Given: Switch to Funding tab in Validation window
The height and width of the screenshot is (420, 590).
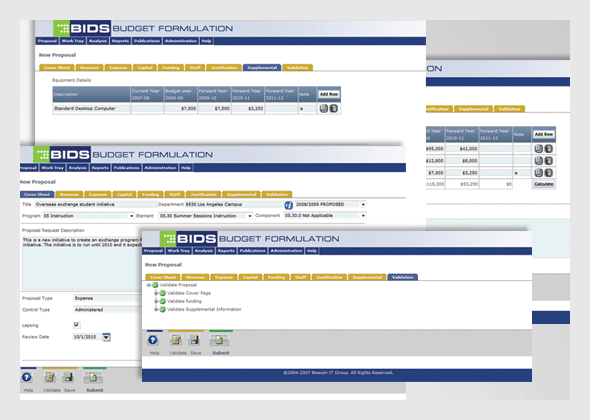Looking at the screenshot, I should click(x=276, y=277).
